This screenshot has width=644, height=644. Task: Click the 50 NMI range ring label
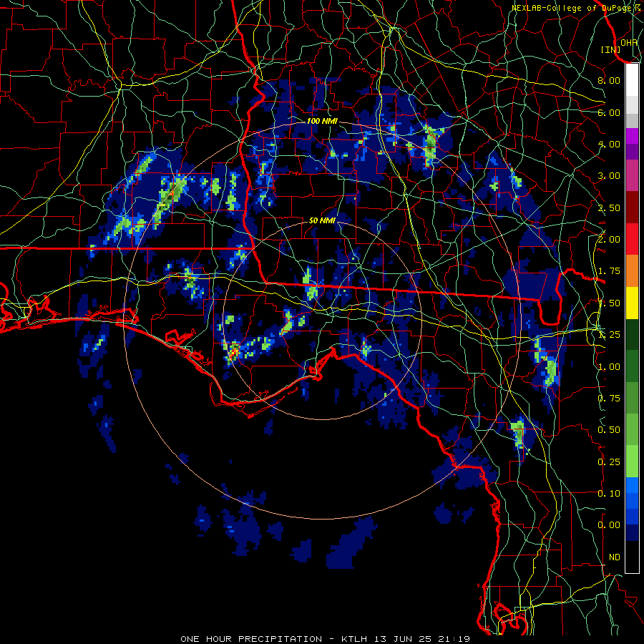click(322, 220)
